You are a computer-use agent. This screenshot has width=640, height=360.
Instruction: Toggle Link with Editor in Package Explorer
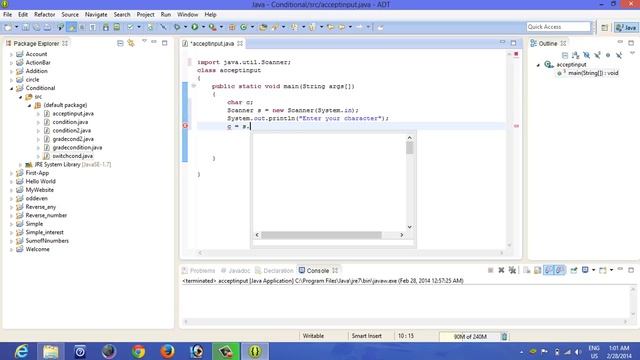(x=131, y=43)
